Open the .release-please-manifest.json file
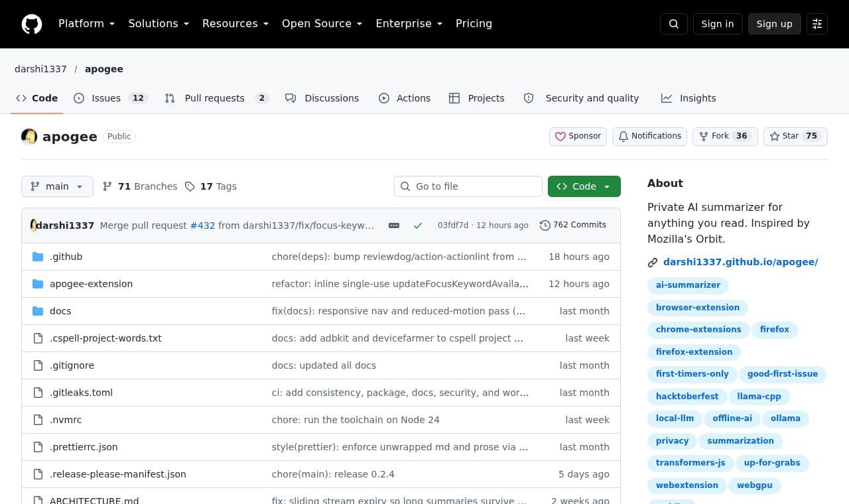This screenshot has height=504, width=849. pos(118,474)
